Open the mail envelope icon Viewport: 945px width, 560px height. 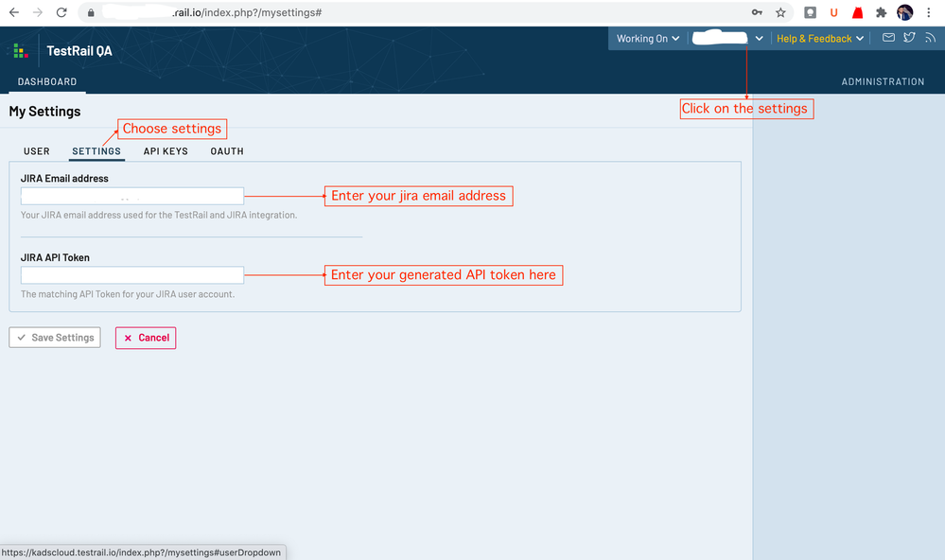pyautogui.click(x=888, y=38)
